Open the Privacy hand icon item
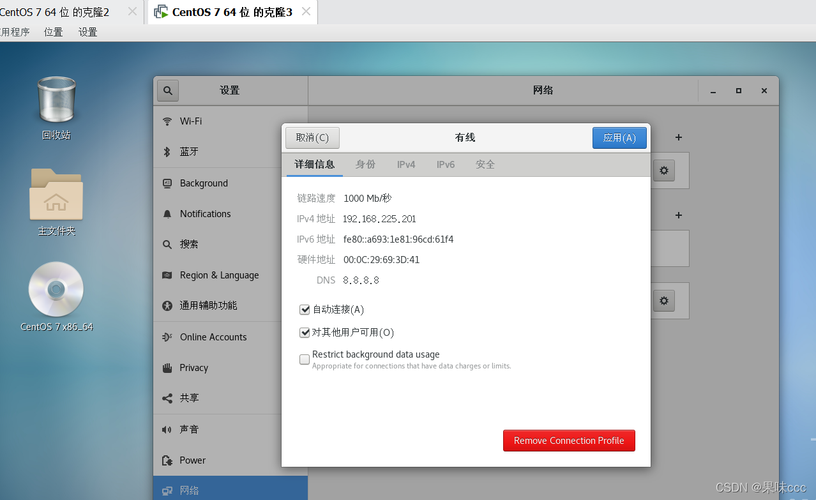816x500 pixels. tap(193, 368)
